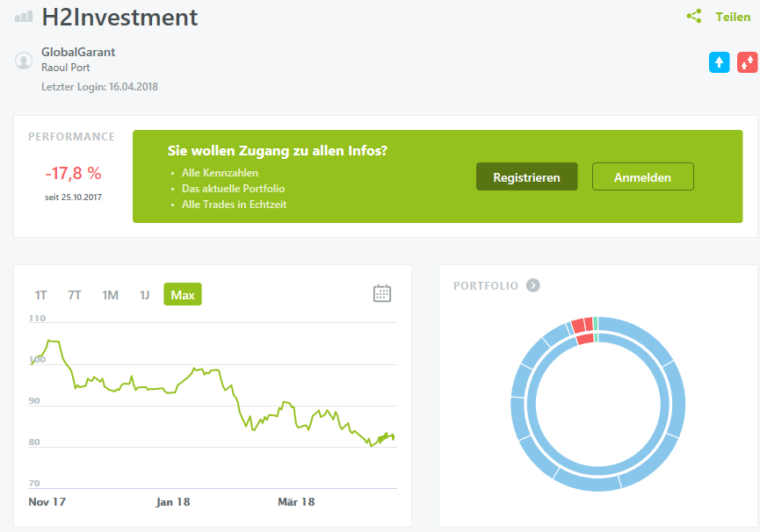
Task: Choose the 1J time range
Action: click(144, 295)
